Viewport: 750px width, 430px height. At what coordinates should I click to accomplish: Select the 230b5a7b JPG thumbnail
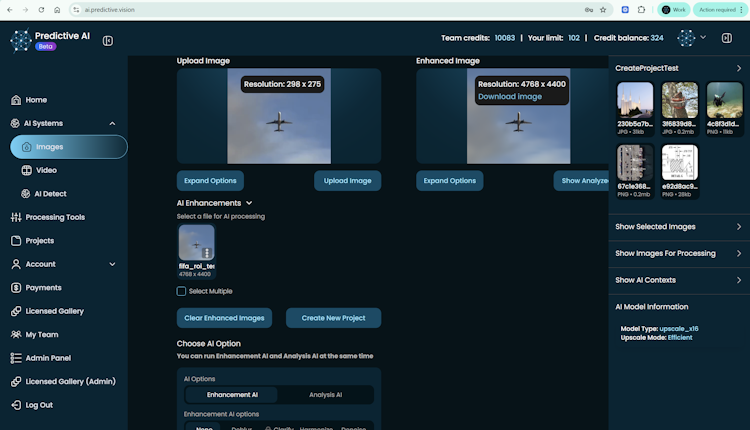tap(635, 99)
